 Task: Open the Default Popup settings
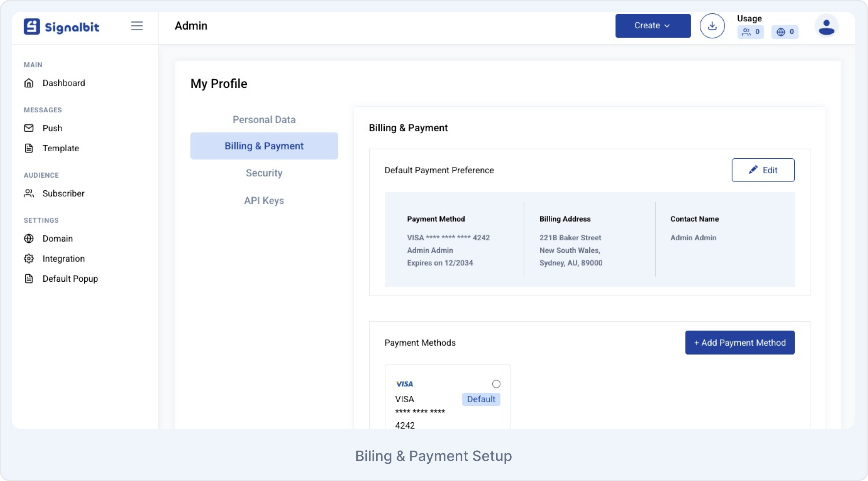(70, 279)
